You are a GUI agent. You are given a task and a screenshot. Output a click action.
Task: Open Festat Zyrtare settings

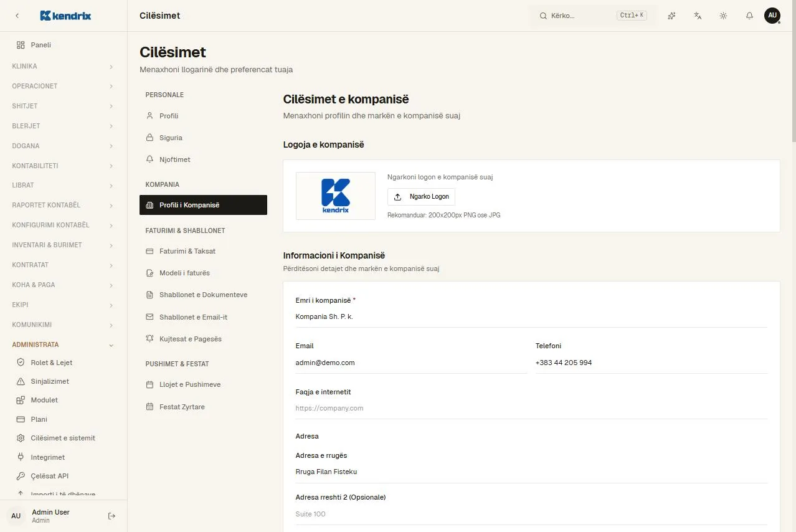coord(203,407)
